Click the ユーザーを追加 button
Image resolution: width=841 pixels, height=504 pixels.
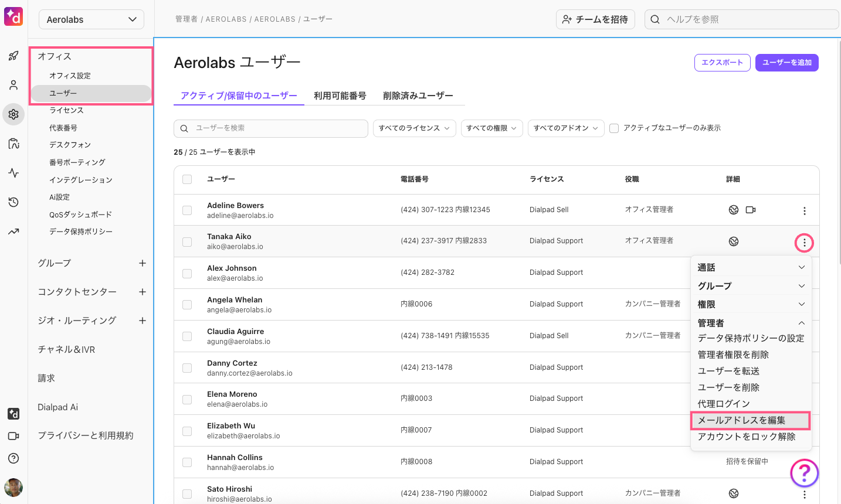point(787,63)
